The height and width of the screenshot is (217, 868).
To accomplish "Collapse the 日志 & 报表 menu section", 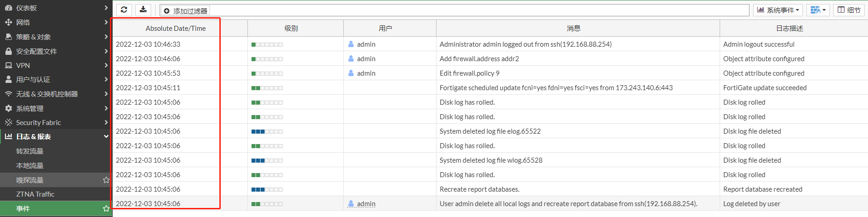I will (106, 136).
